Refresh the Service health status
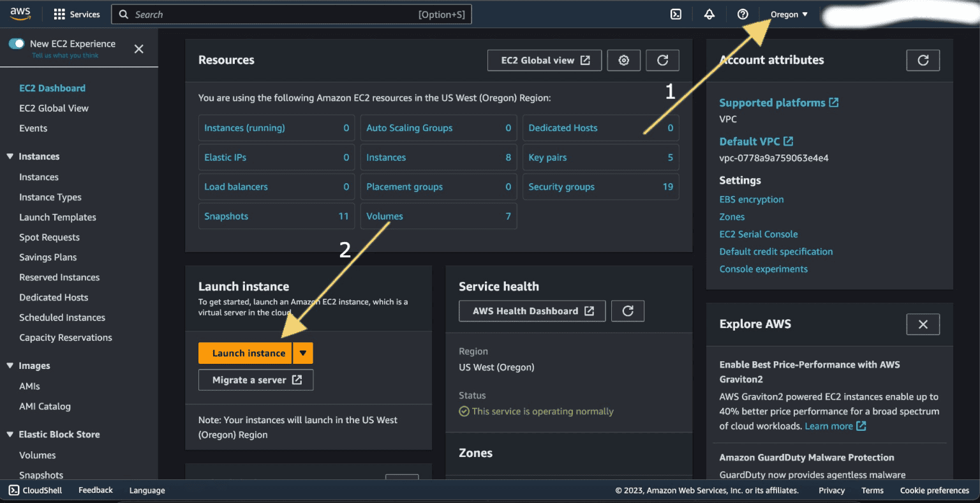The width and height of the screenshot is (980, 503). (x=627, y=311)
